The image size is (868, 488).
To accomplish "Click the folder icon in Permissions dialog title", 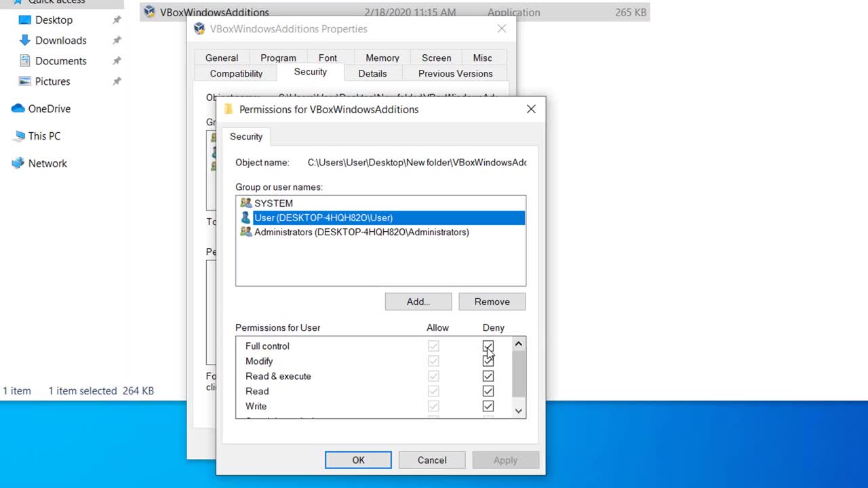I will click(229, 109).
